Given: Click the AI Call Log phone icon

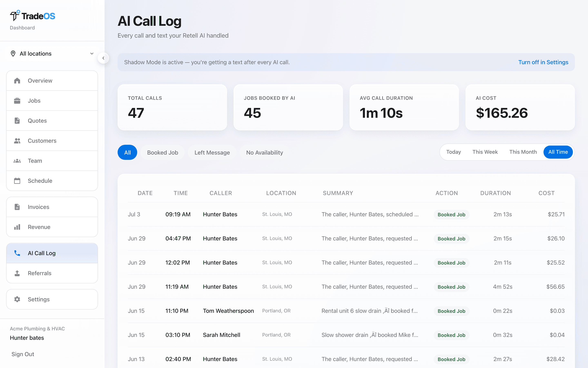Looking at the screenshot, I should 17,253.
